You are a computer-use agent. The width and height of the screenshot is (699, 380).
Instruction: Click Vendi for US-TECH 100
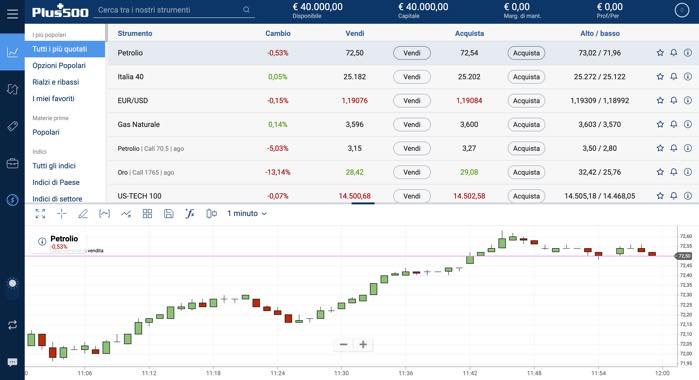click(x=411, y=196)
